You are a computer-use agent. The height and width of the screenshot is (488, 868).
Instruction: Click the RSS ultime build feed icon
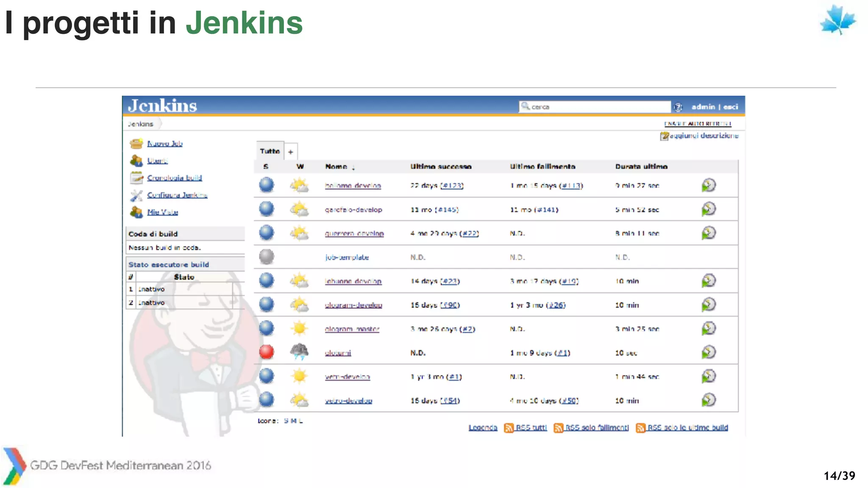point(641,428)
